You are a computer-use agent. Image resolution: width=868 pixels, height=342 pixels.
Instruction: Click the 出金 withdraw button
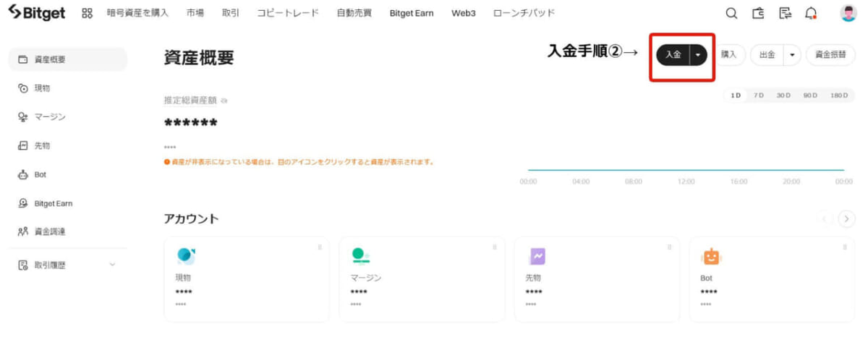coord(767,55)
